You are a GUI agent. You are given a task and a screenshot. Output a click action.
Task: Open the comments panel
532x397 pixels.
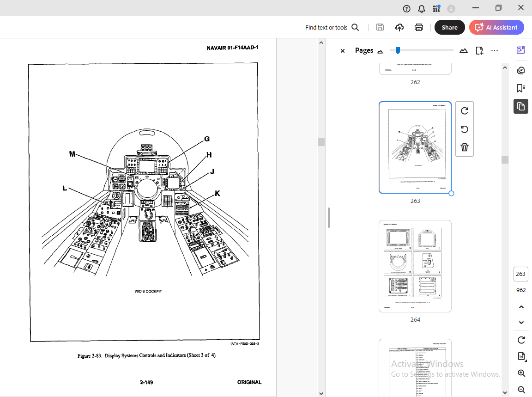(x=520, y=70)
